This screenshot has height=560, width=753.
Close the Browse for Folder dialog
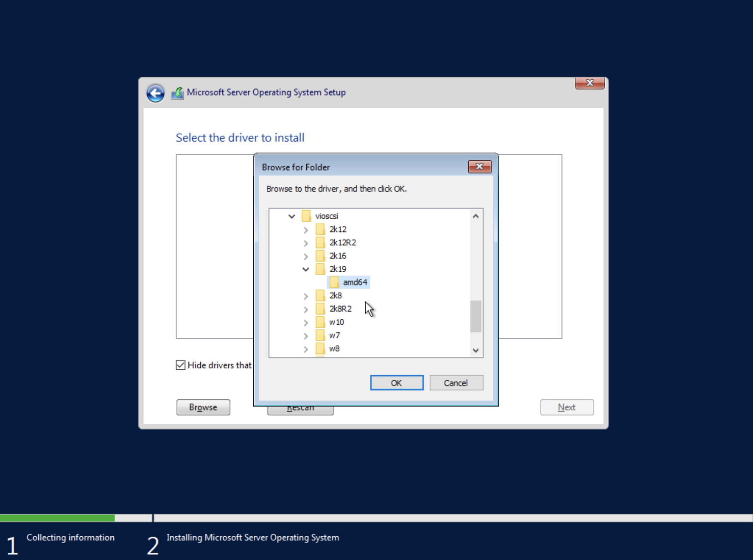(479, 167)
